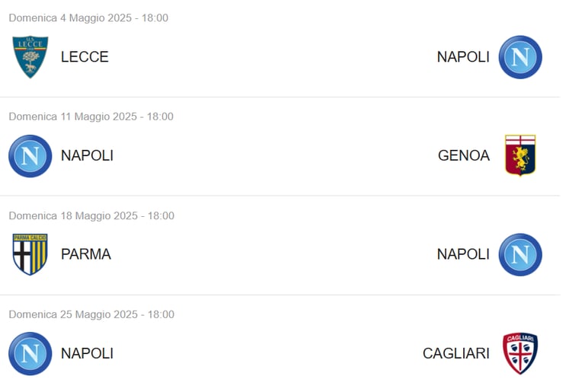Click Napoli crest in the Genoa match
Viewport: 585px width, 392px height.
coord(30,156)
